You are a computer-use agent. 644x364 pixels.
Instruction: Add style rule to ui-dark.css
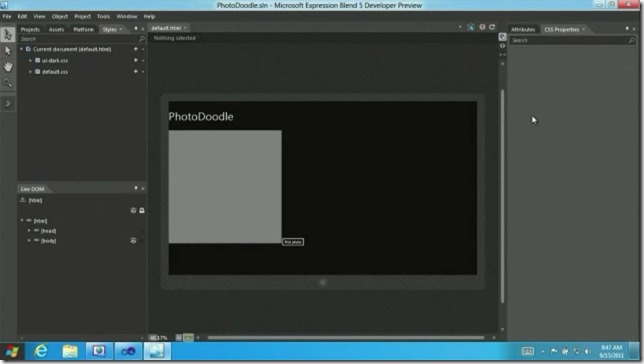tap(136, 60)
